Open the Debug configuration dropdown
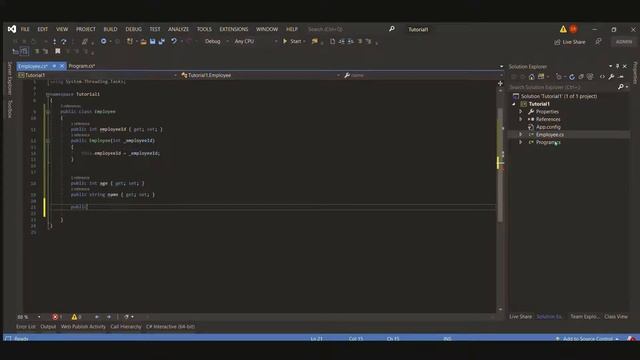Image resolution: width=640 pixels, height=360 pixels. tap(216, 41)
